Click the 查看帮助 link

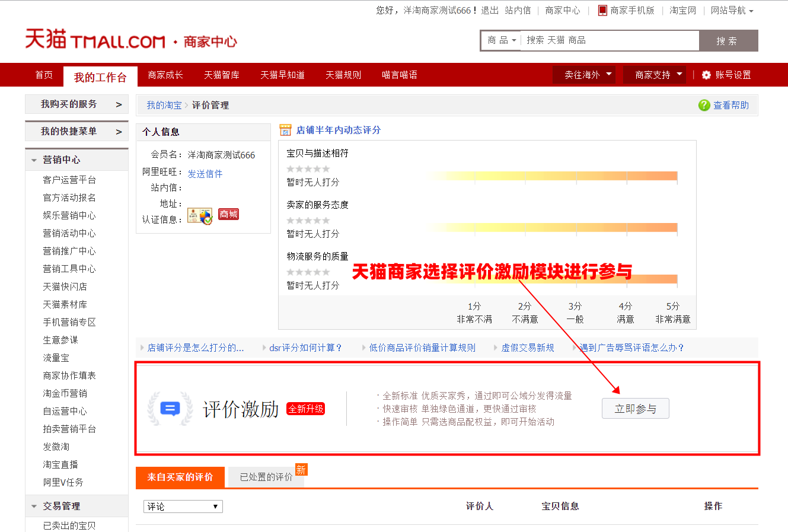[x=731, y=105]
